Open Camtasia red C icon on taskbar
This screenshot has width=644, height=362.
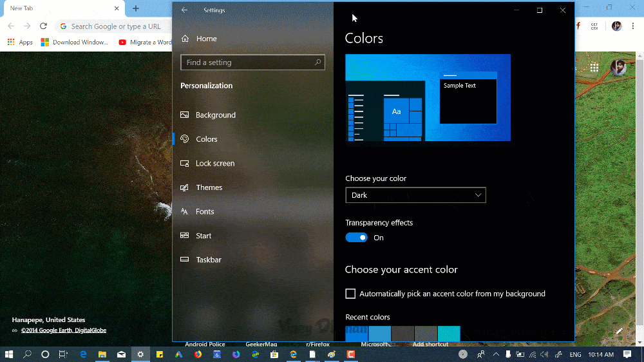coord(350,354)
